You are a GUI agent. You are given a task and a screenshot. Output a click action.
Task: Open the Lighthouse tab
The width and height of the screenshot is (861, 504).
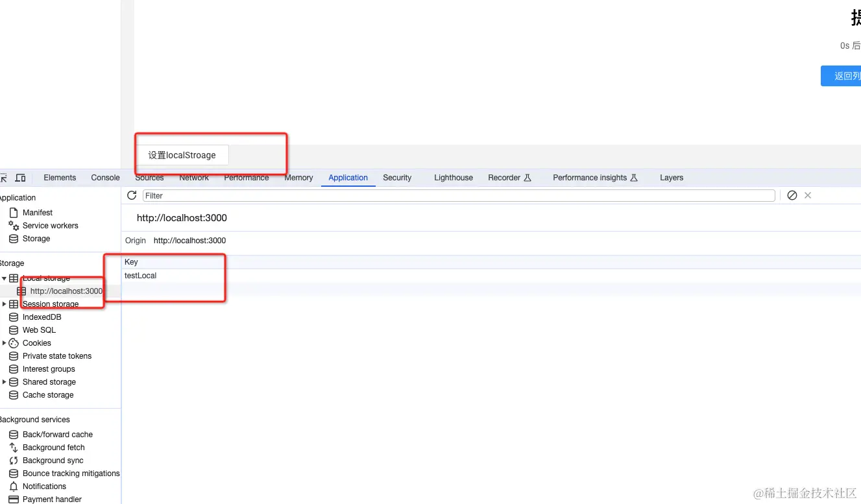pyautogui.click(x=454, y=178)
